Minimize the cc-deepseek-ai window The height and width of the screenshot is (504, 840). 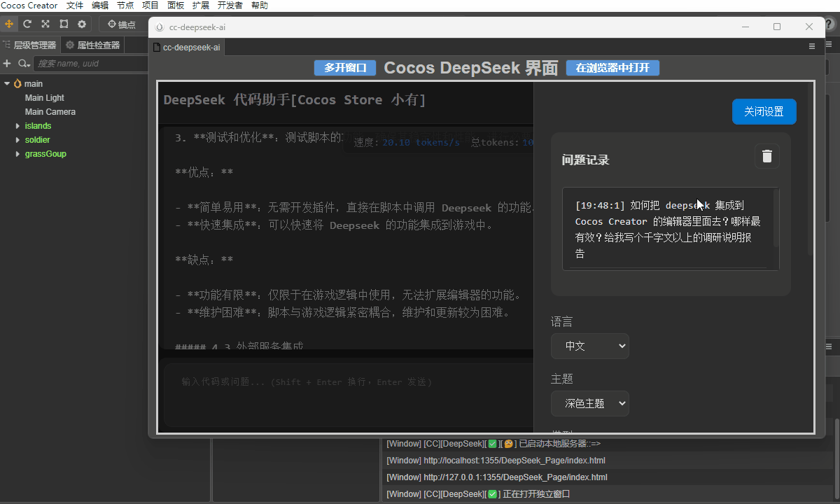[745, 27]
